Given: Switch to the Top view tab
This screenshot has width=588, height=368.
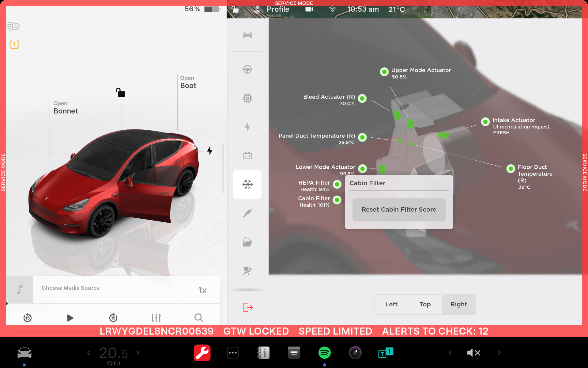Looking at the screenshot, I should point(425,304).
